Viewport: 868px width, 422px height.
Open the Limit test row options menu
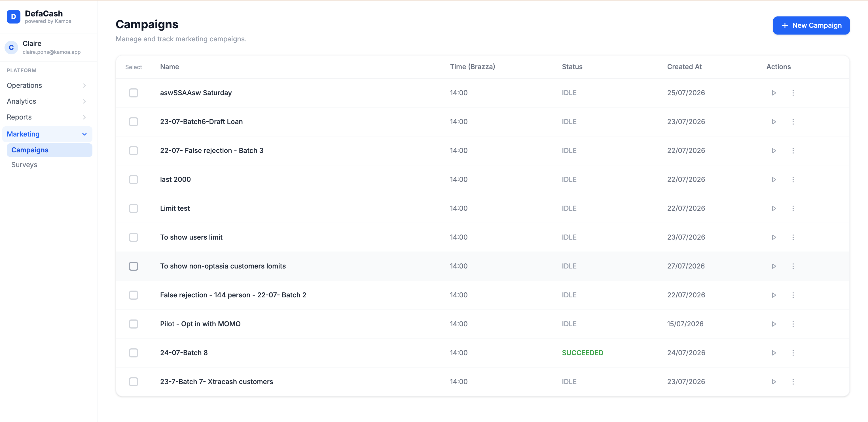coord(793,209)
